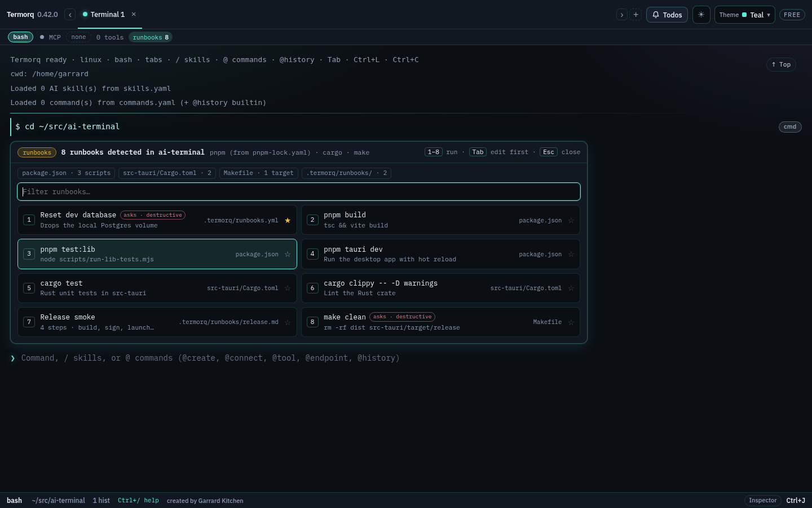Star the make clean runbook
The width and height of the screenshot is (812, 508).
(x=571, y=322)
